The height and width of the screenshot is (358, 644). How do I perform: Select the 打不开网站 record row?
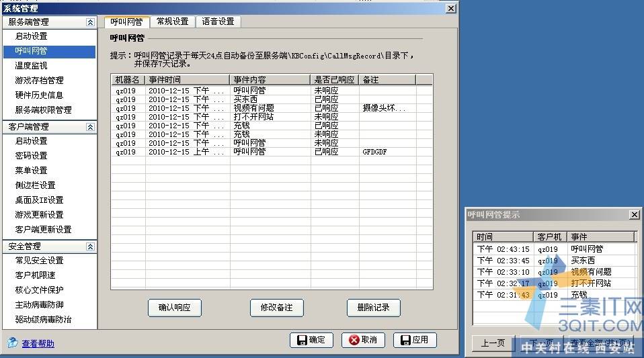click(x=272, y=117)
